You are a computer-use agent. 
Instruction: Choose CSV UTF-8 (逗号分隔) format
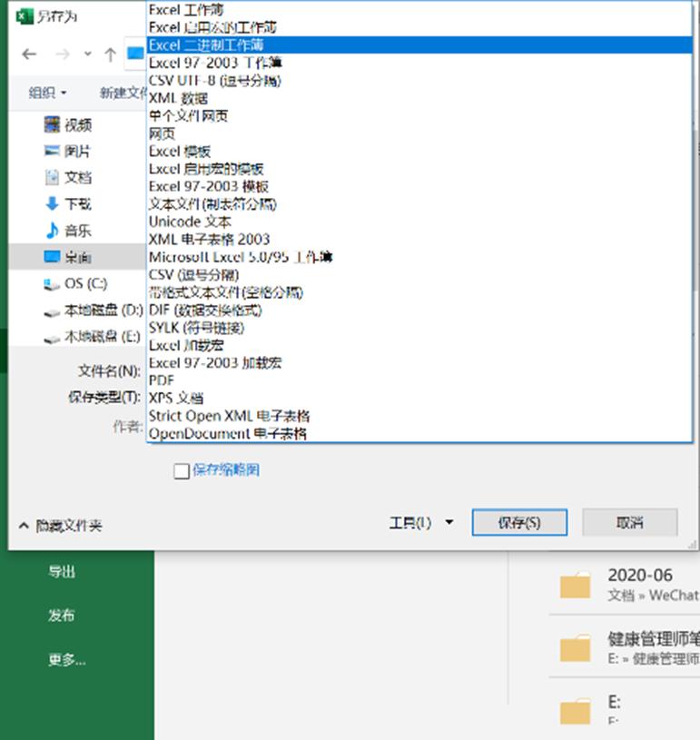point(419,81)
